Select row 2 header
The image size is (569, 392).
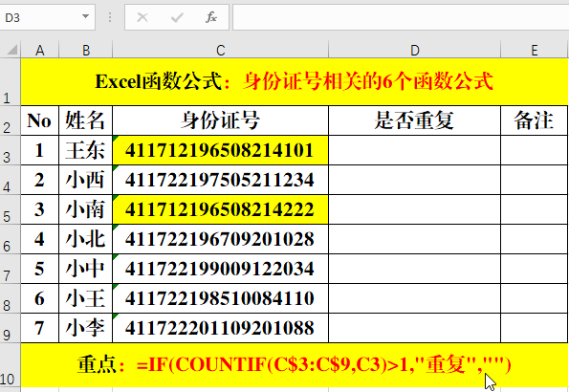[11, 120]
